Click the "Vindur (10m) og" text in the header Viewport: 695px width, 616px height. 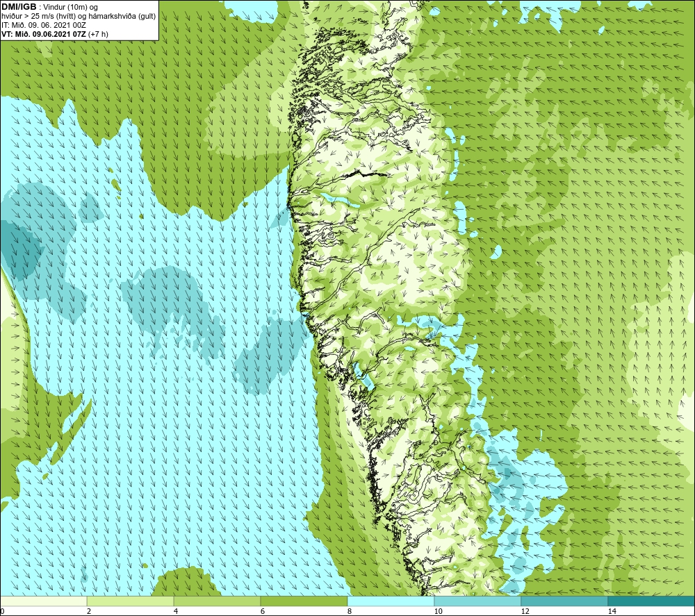(70, 8)
